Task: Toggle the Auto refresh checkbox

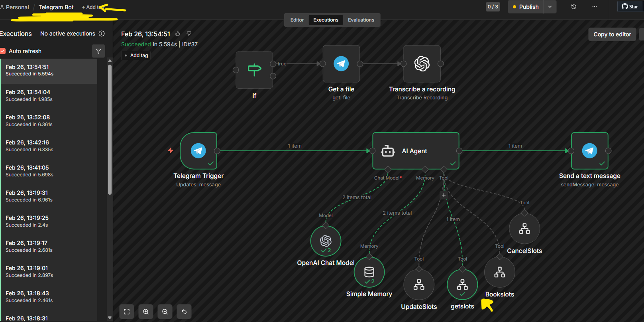Action: 3,51
